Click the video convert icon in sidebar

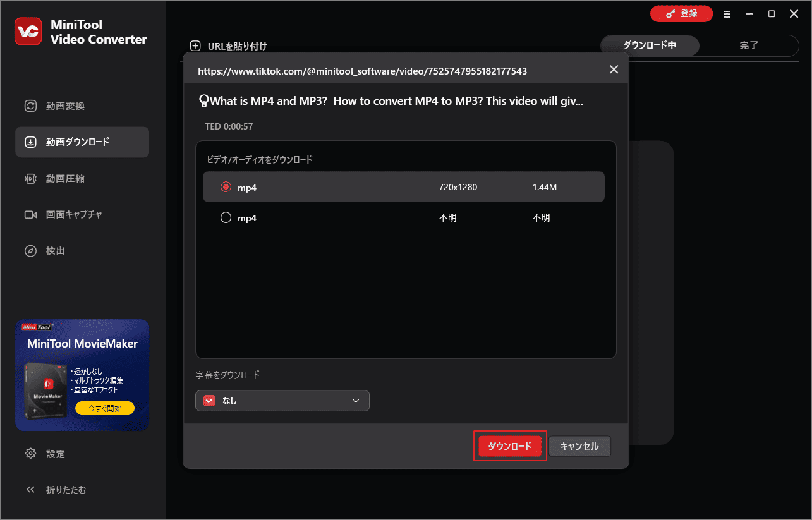click(30, 106)
